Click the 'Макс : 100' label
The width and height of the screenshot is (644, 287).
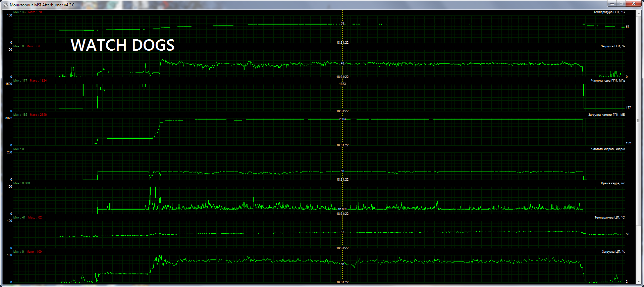click(x=34, y=252)
